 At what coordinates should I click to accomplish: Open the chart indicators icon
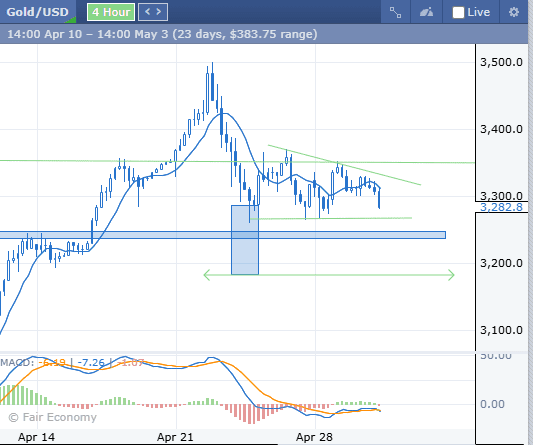pyautogui.click(x=426, y=12)
